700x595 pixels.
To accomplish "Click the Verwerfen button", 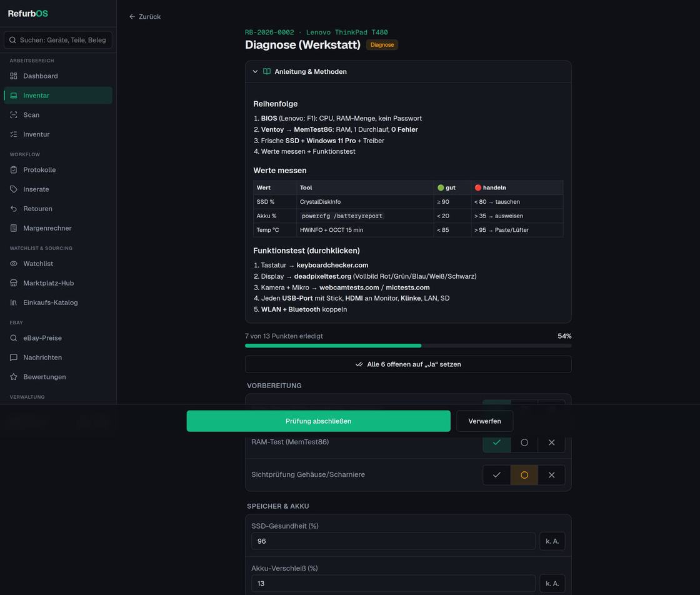I will coord(484,421).
